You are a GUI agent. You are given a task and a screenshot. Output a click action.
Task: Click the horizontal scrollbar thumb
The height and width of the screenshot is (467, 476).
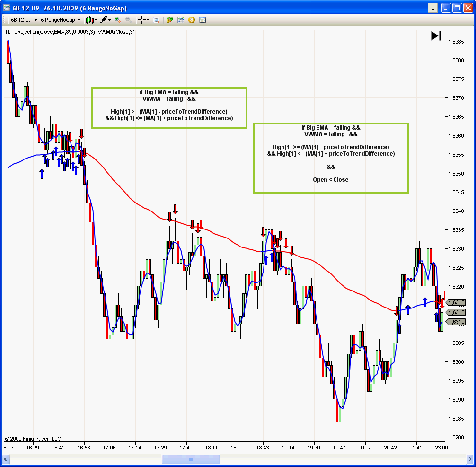coord(191,459)
